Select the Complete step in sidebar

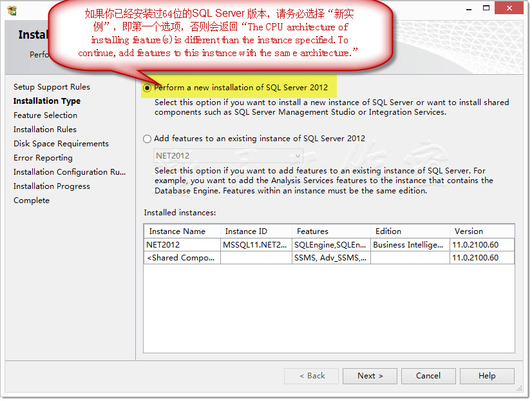coord(32,200)
